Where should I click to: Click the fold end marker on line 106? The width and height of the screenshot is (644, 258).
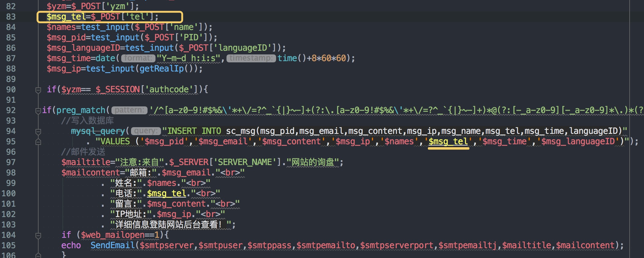click(x=38, y=255)
